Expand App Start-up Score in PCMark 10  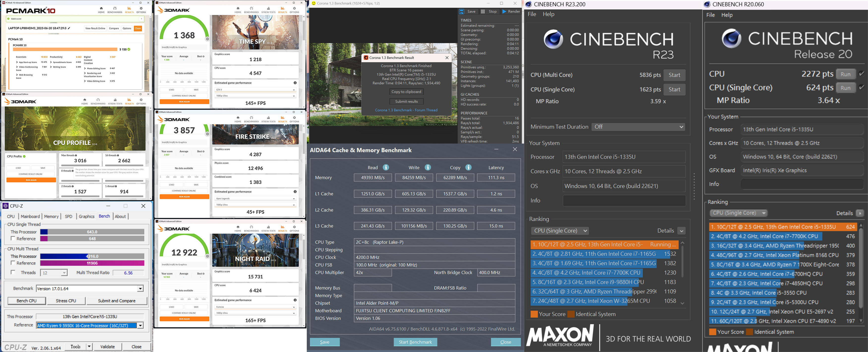(x=17, y=62)
